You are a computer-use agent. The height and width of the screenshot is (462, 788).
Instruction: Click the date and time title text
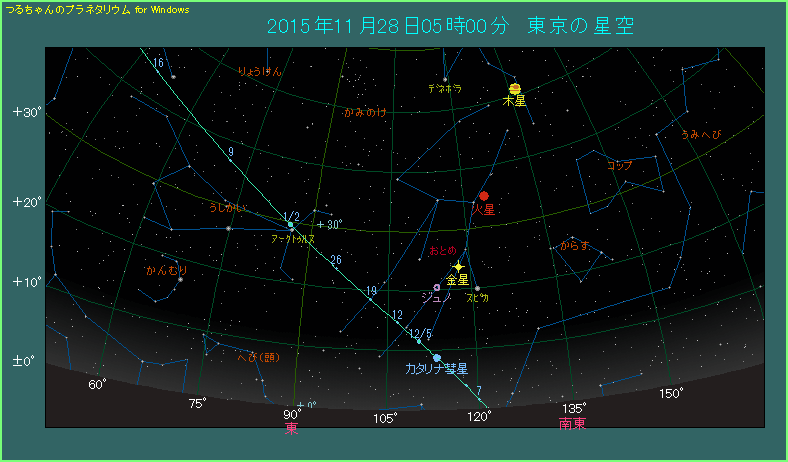click(x=450, y=24)
